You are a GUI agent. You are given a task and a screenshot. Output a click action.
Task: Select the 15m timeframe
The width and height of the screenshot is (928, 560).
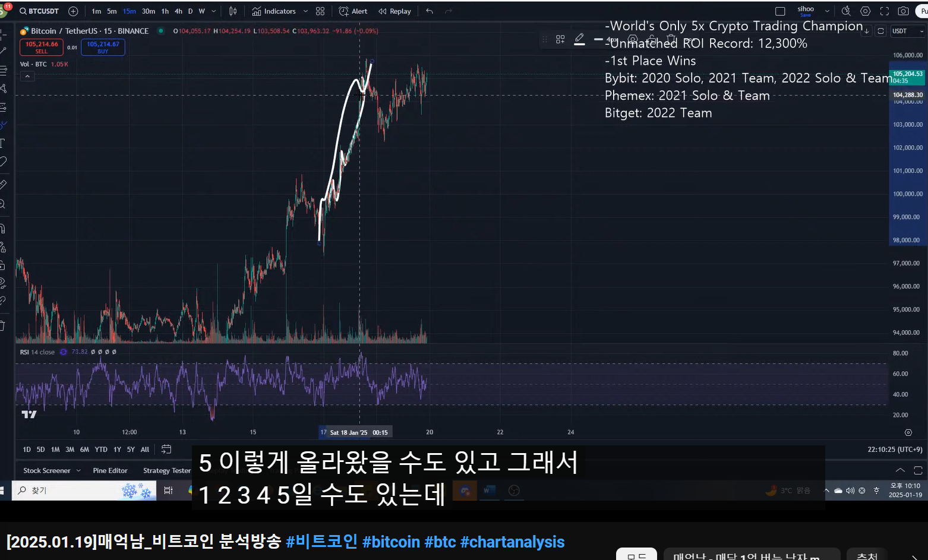tap(129, 11)
